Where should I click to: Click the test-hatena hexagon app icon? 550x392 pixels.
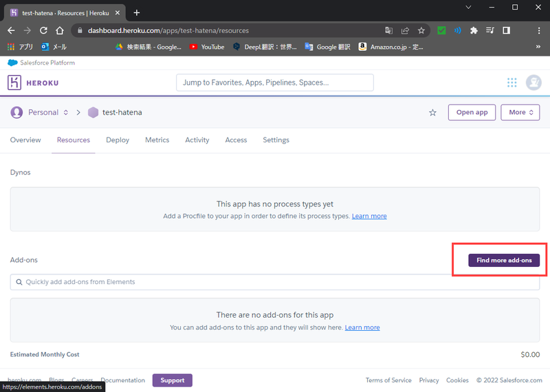tap(93, 112)
